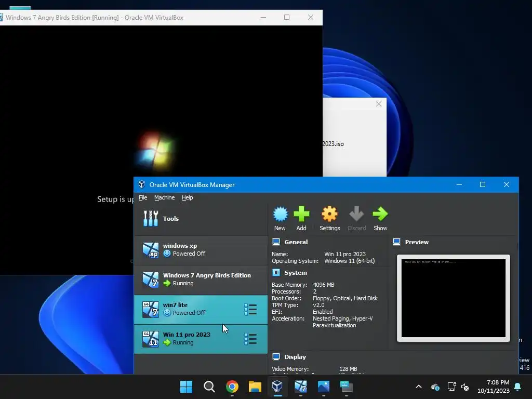Screen dimensions: 532x399
Task: Minimize the VirtualBox Manager window
Action: click(459, 184)
